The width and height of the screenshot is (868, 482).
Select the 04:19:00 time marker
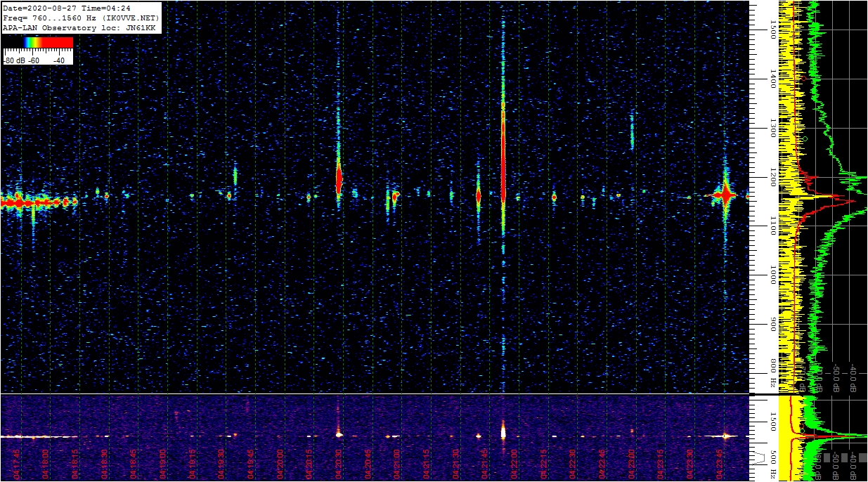[162, 464]
